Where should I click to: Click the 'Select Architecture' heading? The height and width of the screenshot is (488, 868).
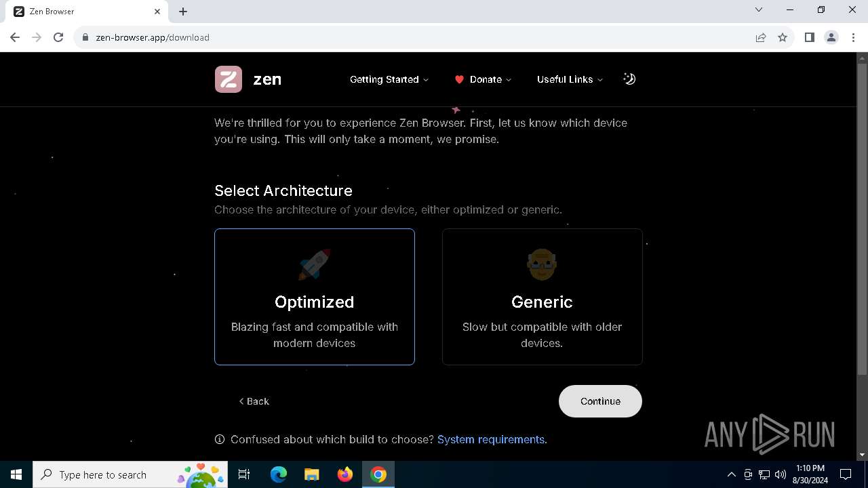coord(283,190)
